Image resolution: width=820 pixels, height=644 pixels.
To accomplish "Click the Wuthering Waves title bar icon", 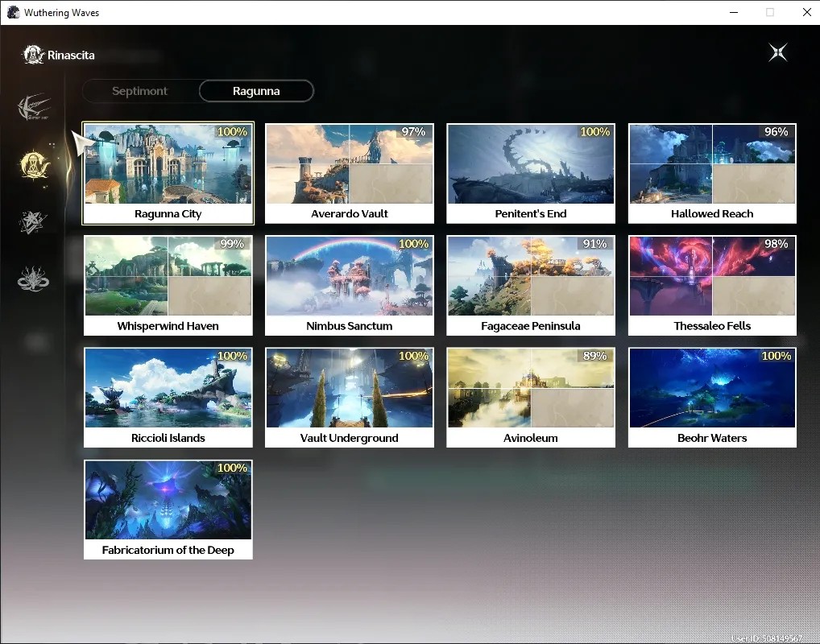I will pyautogui.click(x=13, y=13).
